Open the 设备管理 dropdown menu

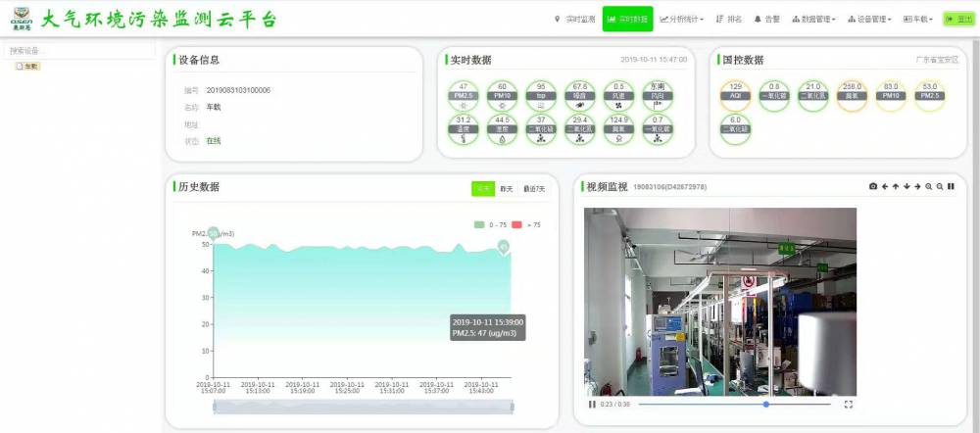tap(869, 19)
